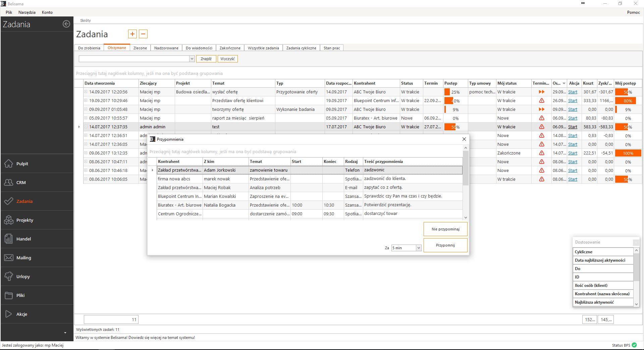The height and width of the screenshot is (350, 644).
Task: Click the minus icon to remove task
Action: (143, 34)
